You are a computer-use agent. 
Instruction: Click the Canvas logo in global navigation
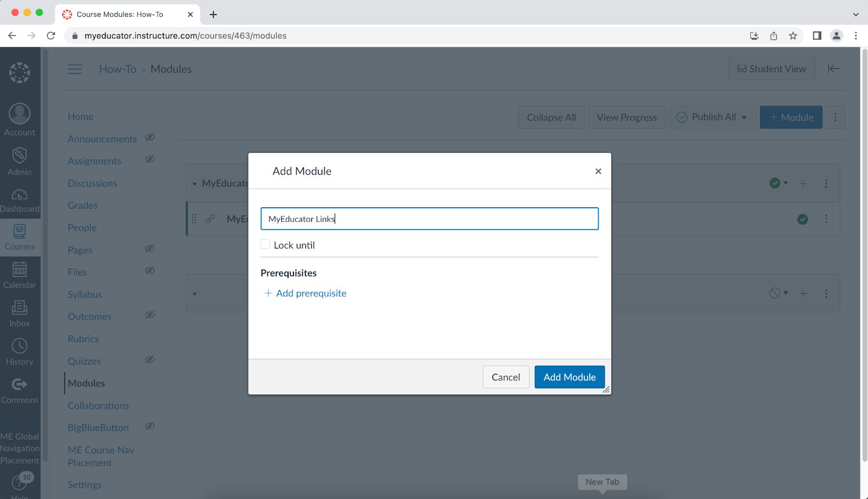click(20, 73)
